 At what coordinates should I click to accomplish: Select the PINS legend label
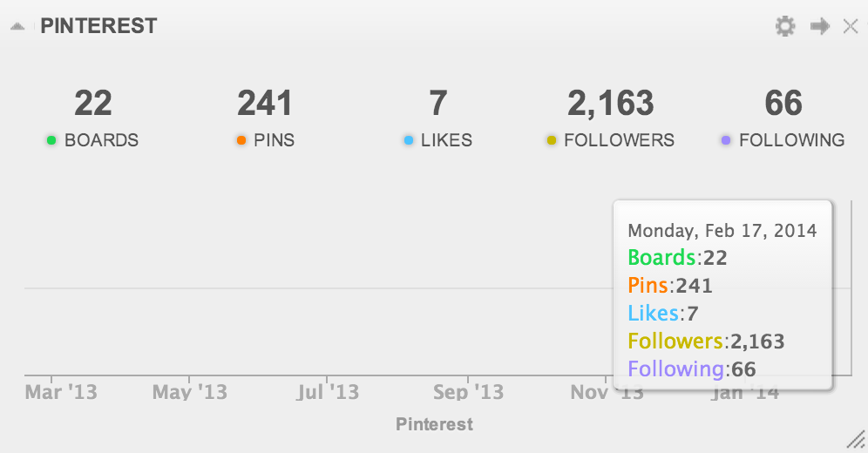click(274, 140)
